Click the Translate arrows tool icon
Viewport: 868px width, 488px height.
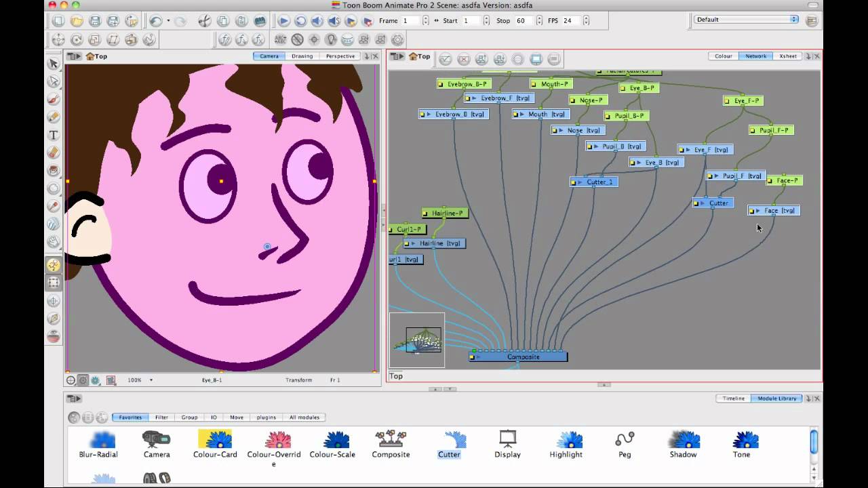(x=59, y=40)
